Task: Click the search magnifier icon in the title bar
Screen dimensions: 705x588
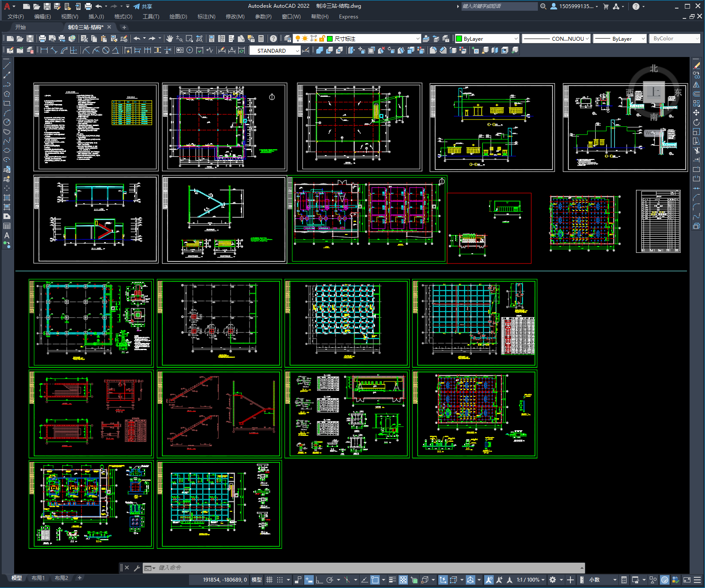Action: (543, 6)
